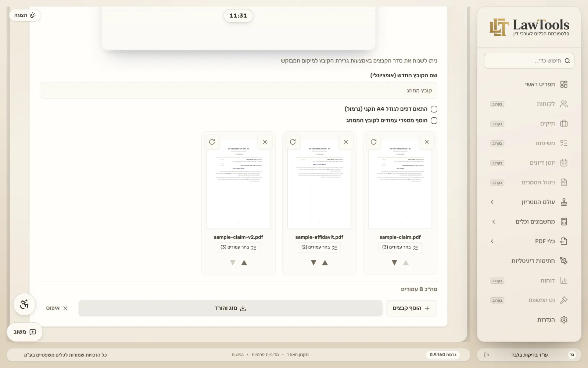Click the הוסף קבצים add files button
The width and height of the screenshot is (588, 368).
(412, 308)
